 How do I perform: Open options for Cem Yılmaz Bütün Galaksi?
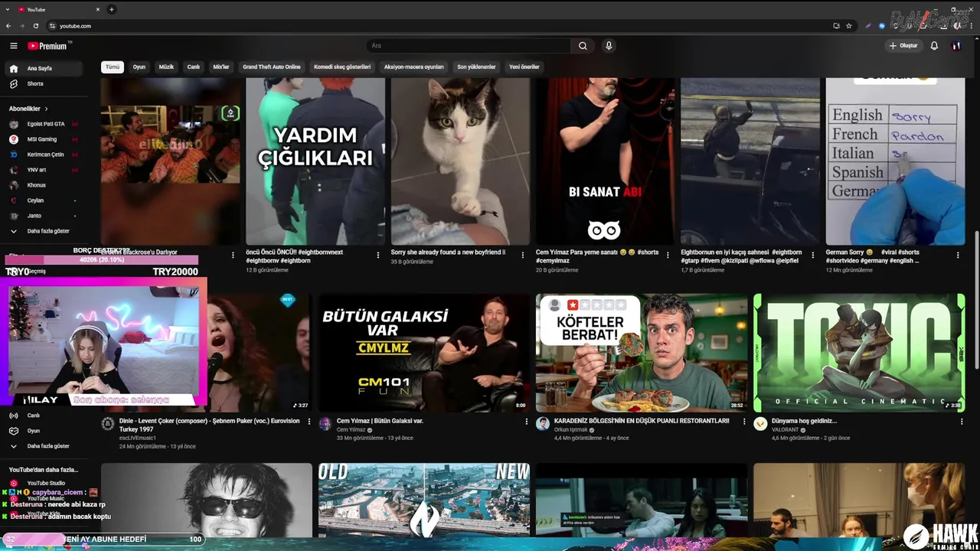click(x=527, y=422)
